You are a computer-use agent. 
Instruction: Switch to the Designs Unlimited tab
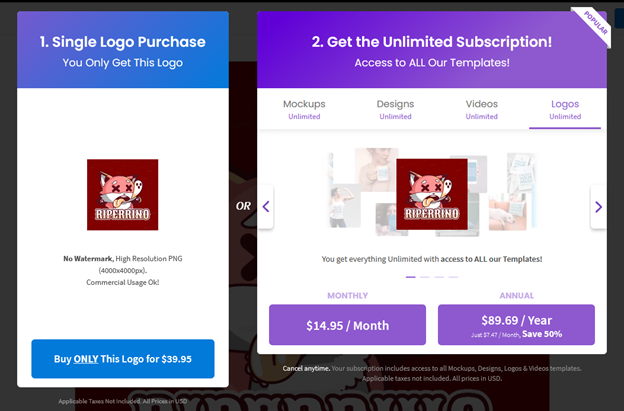point(395,109)
